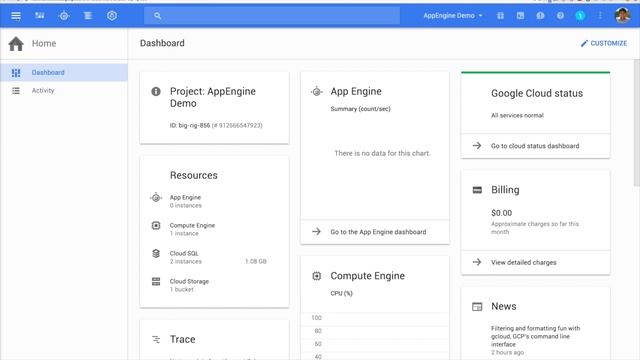Click the Trace card icon
The width and height of the screenshot is (640, 360).
click(156, 339)
